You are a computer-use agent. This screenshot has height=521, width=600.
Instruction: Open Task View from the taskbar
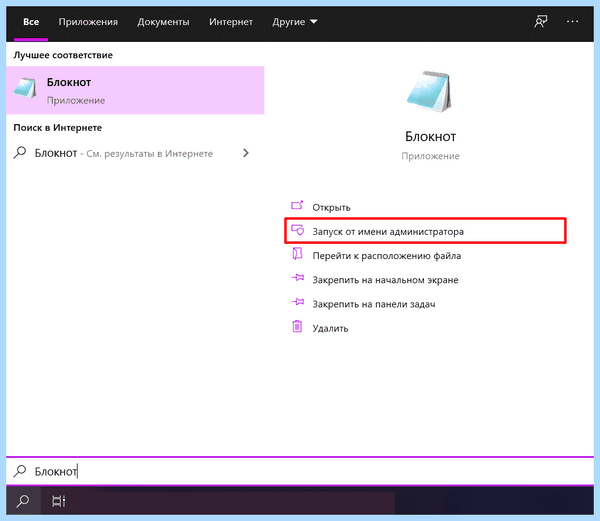pyautogui.click(x=59, y=501)
